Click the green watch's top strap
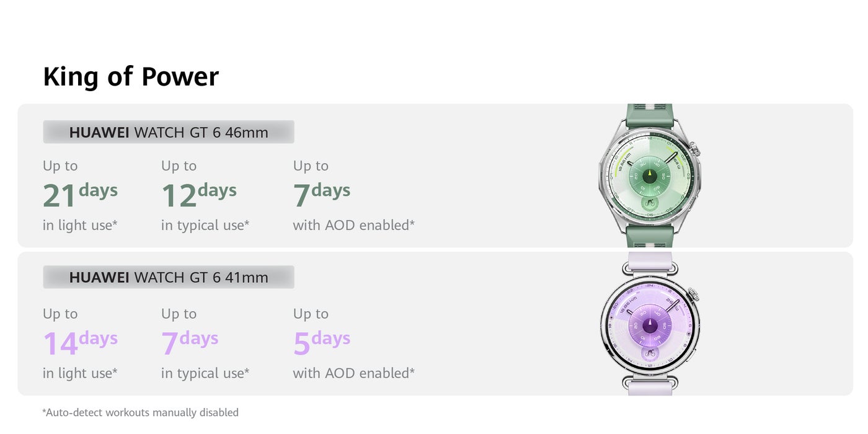Screen dimensions: 868x434 649,115
